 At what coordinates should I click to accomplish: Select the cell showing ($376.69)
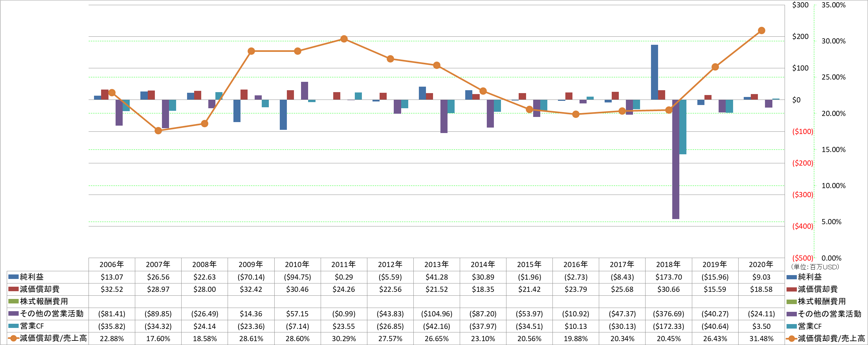click(x=668, y=314)
